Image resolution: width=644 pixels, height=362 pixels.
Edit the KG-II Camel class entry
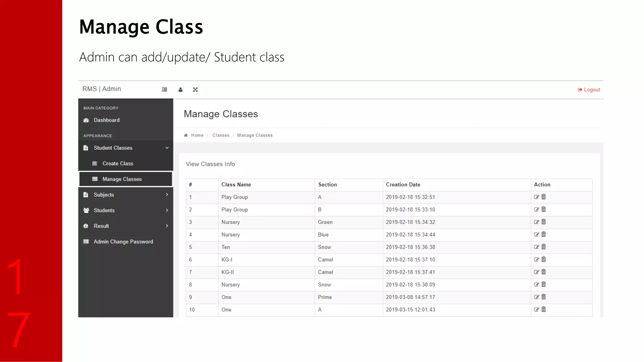tap(536, 272)
